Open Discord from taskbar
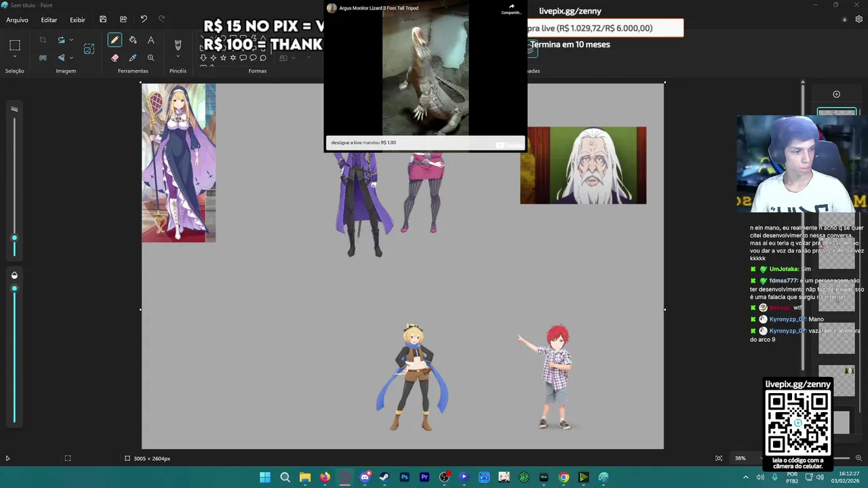This screenshot has height=488, width=868. pyautogui.click(x=365, y=477)
